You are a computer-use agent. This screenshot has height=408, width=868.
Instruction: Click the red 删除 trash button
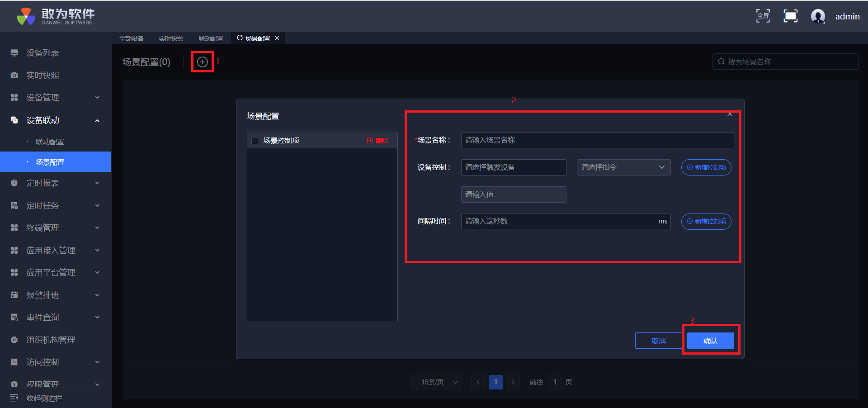click(377, 141)
